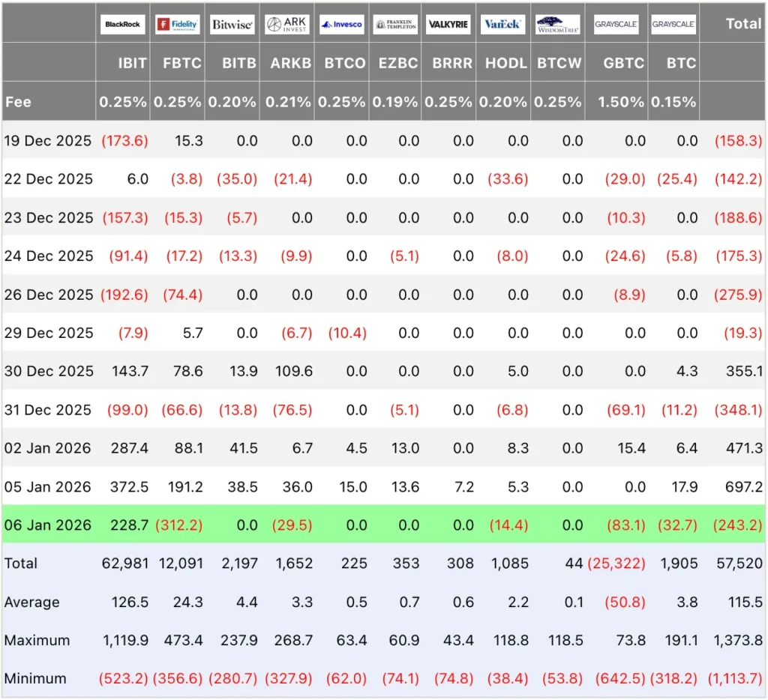Click the 1.50% GBTC fee cell
768x700 pixels.
pos(620,102)
